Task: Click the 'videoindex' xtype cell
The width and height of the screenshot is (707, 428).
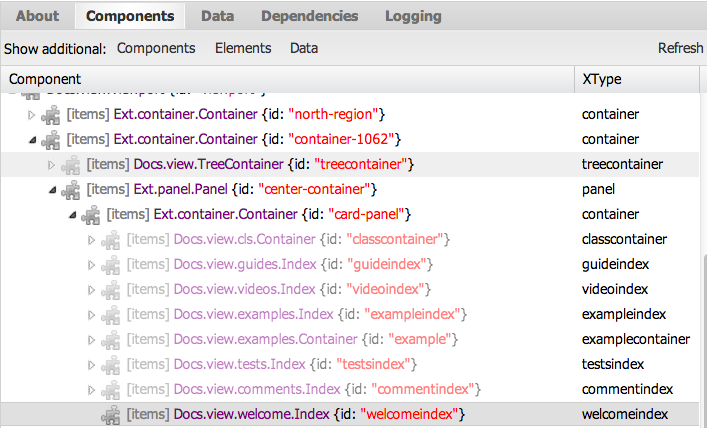Action: 615,290
